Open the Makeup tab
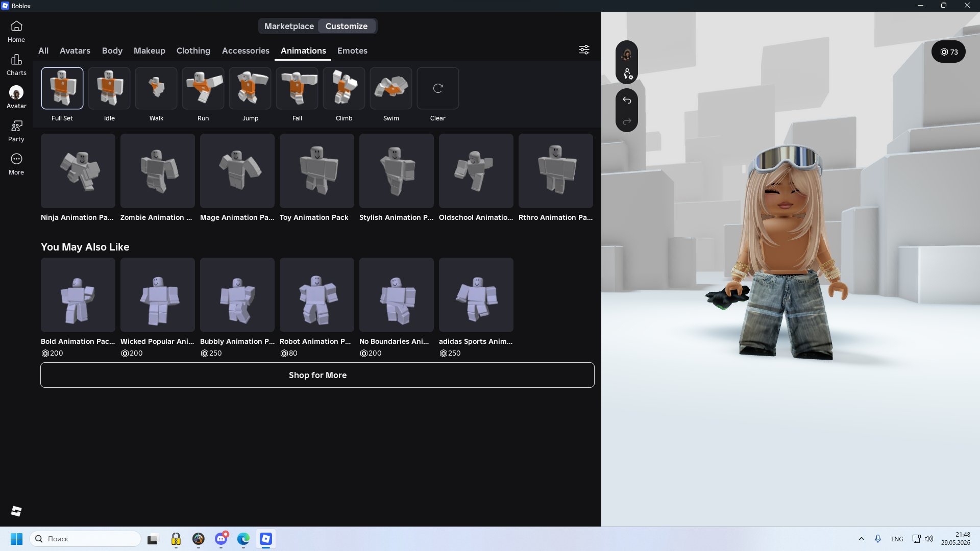The width and height of the screenshot is (980, 551). point(150,51)
